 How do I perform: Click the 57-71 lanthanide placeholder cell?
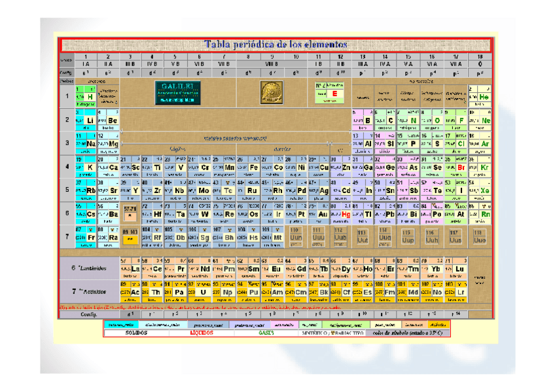[130, 213]
